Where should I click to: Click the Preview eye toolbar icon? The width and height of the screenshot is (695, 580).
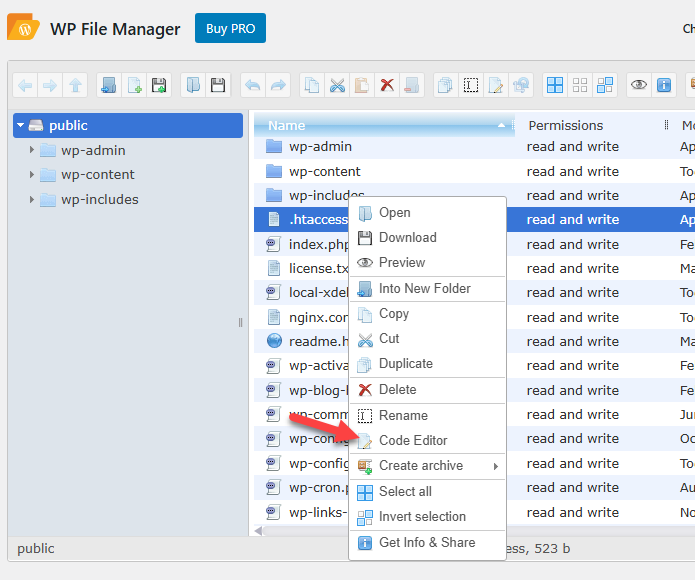[639, 85]
